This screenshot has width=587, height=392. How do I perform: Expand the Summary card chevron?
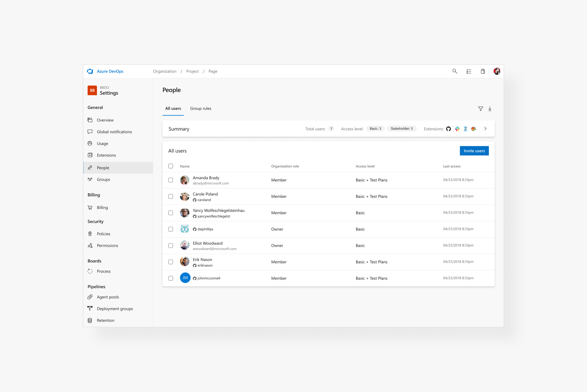click(486, 129)
